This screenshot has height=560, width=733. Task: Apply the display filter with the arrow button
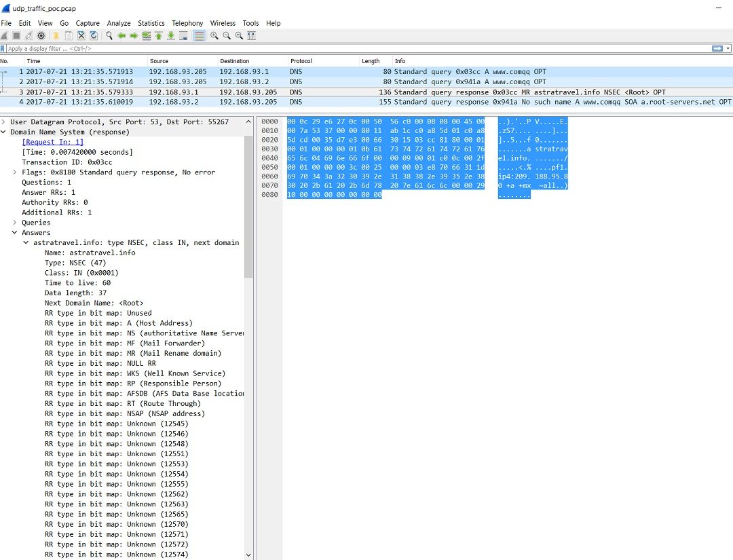(717, 49)
